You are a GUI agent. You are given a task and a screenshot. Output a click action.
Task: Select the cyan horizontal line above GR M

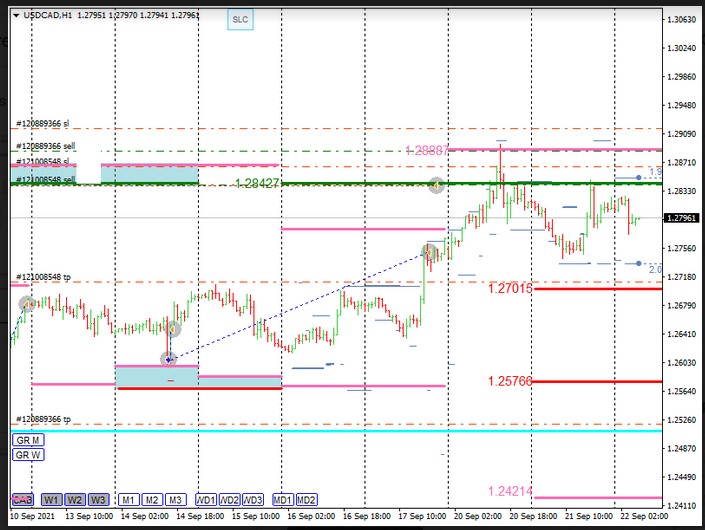[336, 431]
